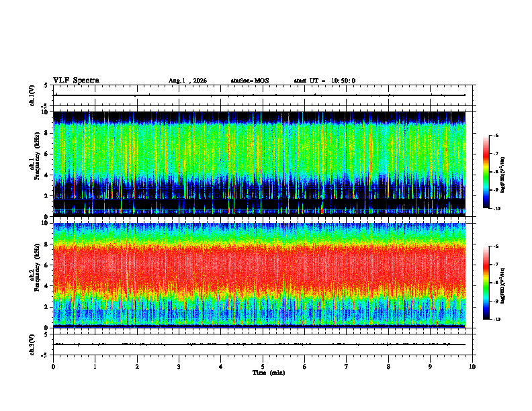
Task: Click time axis tick label "3"
Action: point(179,367)
